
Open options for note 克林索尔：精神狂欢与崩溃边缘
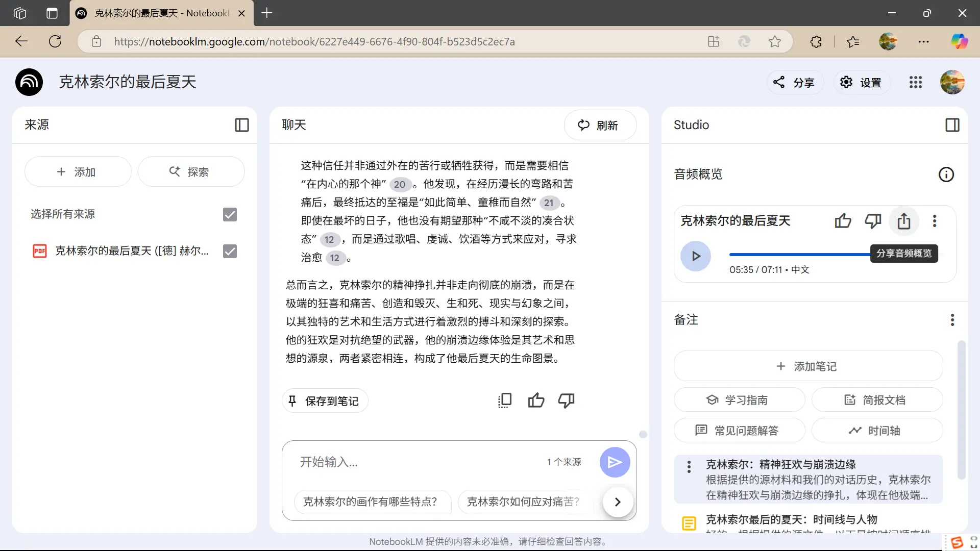[x=689, y=466]
